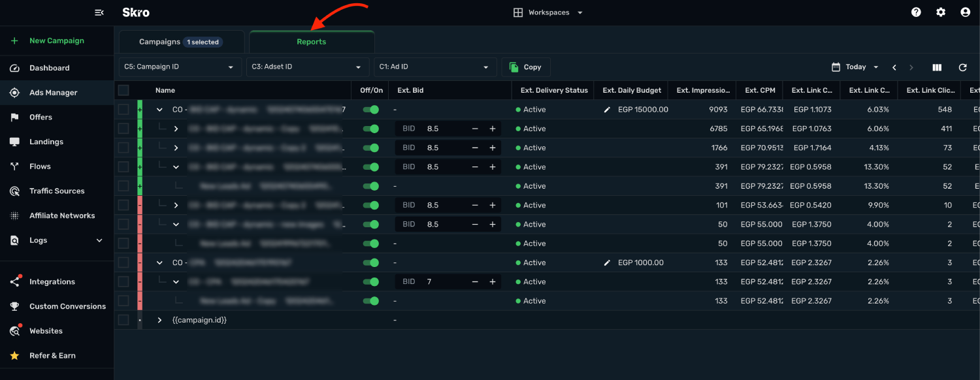Open Offers in the sidebar
Image resolution: width=980 pixels, height=380 pixels.
57,118
